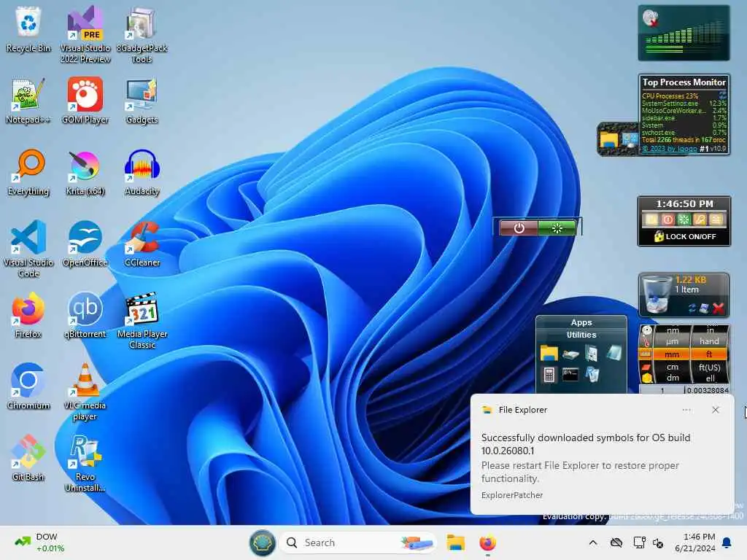747x560 pixels.
Task: Click the rightmost tan icon in clock gadget
Action: pyautogui.click(x=716, y=219)
